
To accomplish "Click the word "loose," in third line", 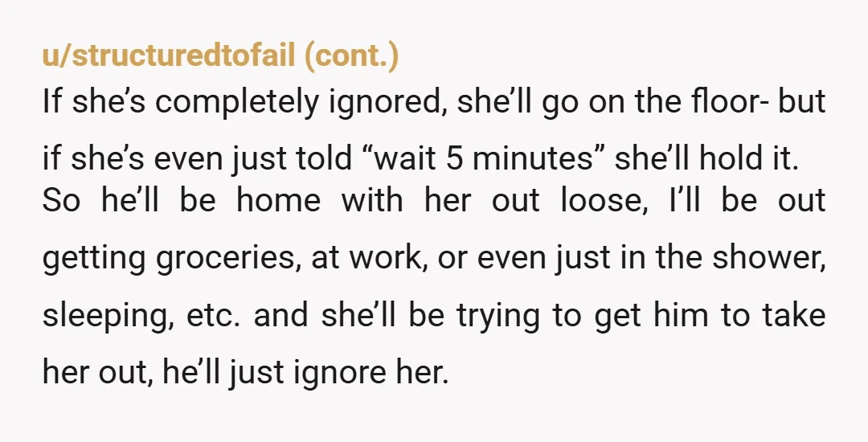I will pyautogui.click(x=604, y=199).
